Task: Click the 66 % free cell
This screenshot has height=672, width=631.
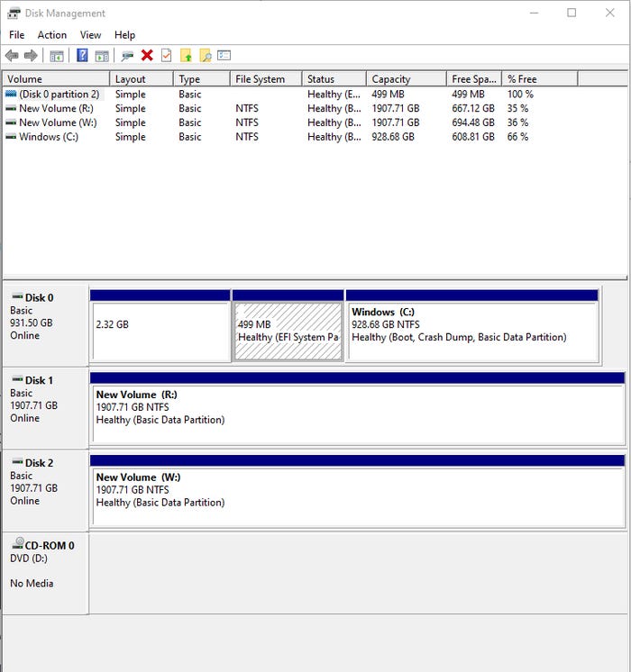Action: point(517,137)
